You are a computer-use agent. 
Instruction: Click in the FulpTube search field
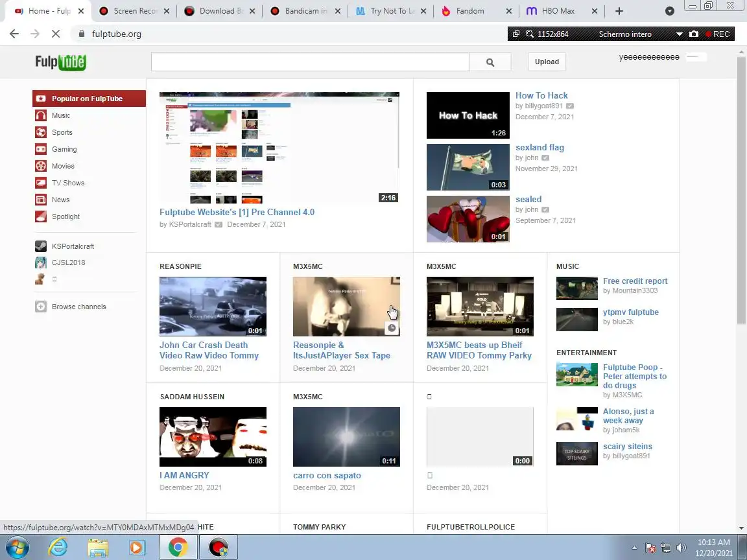point(310,62)
